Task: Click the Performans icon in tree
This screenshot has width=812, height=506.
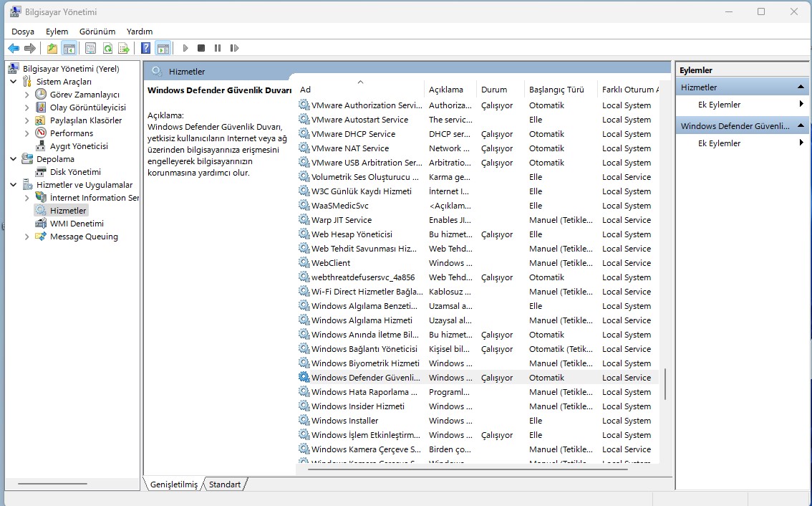Action: click(x=41, y=133)
